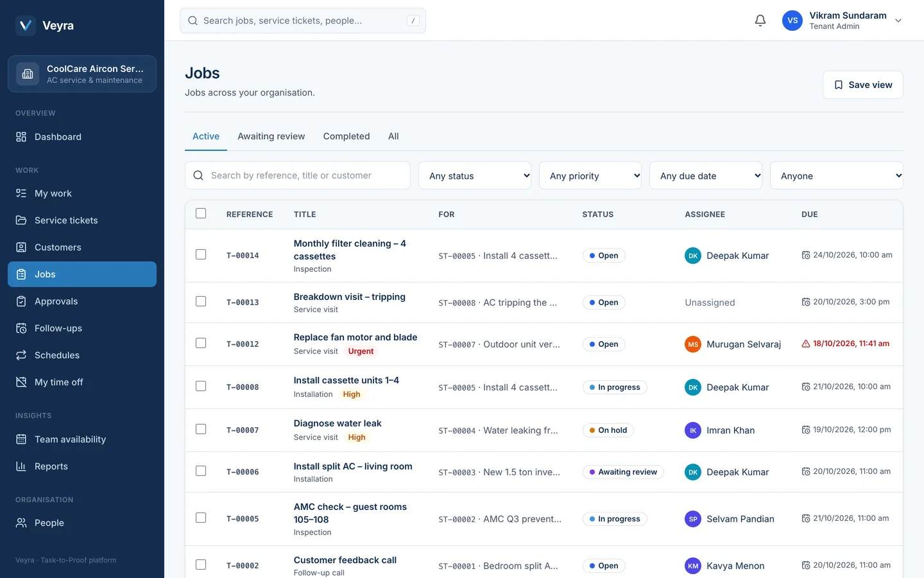Show the All jobs tab

(x=393, y=136)
